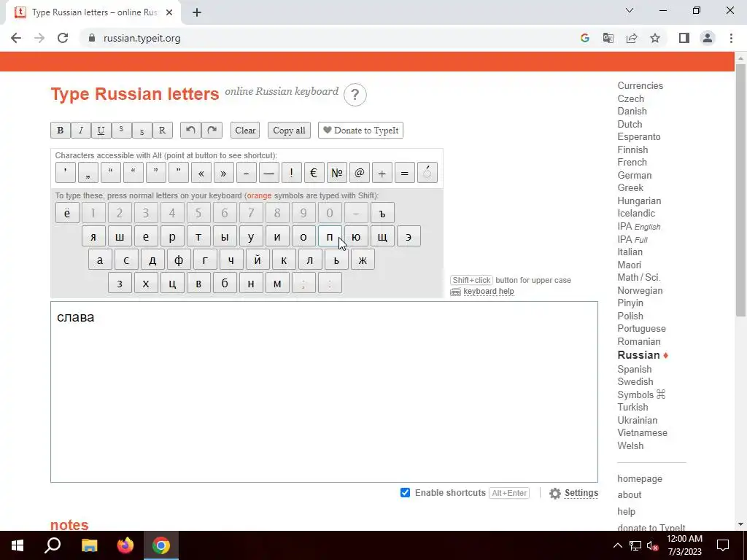Click the щ key

coord(382,236)
